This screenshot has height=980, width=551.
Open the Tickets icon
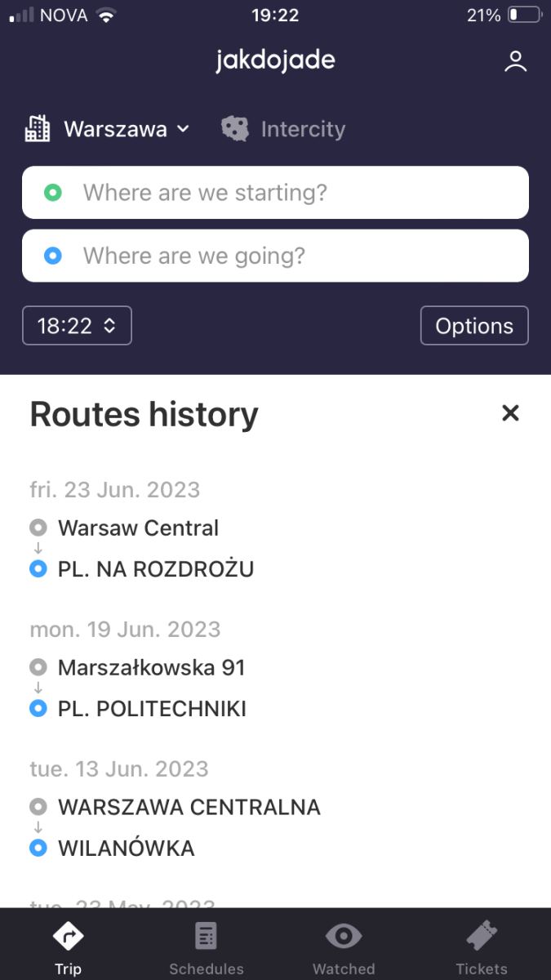tap(482, 936)
